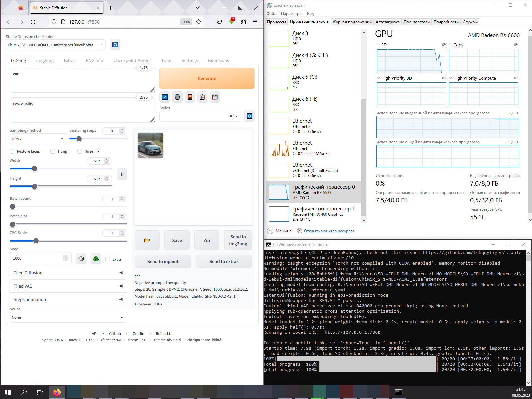532x399 pixels.
Task: Open Task Manager's Процессы tab
Action: pyautogui.click(x=276, y=22)
